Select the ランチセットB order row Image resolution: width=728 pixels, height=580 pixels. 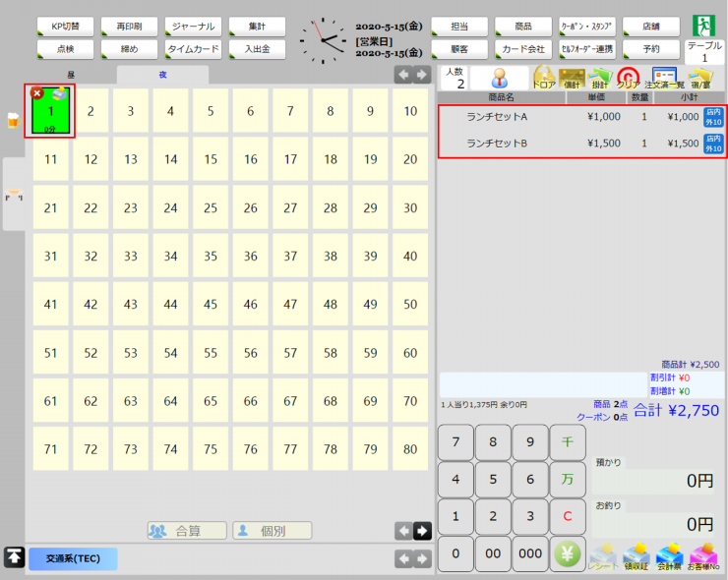tap(582, 143)
